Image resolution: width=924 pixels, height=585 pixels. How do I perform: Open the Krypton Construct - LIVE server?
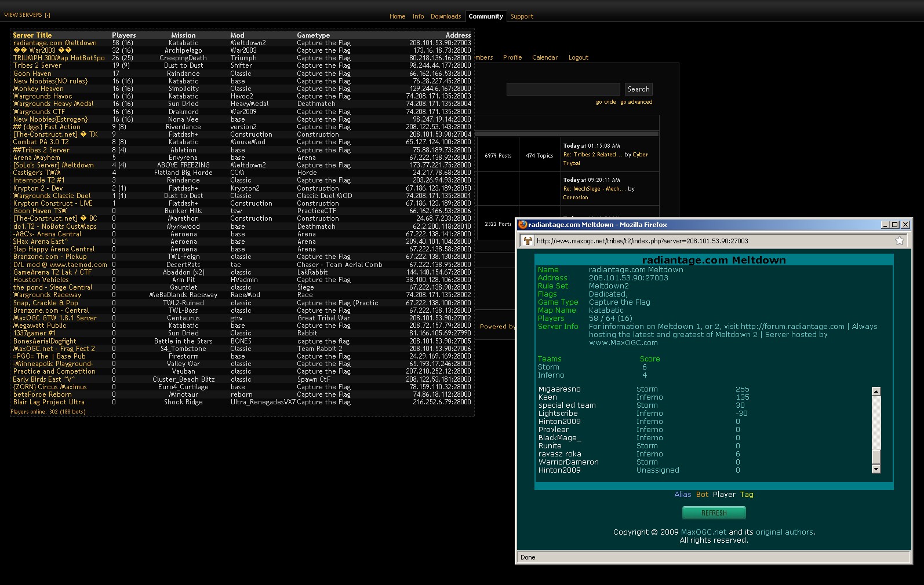[53, 203]
